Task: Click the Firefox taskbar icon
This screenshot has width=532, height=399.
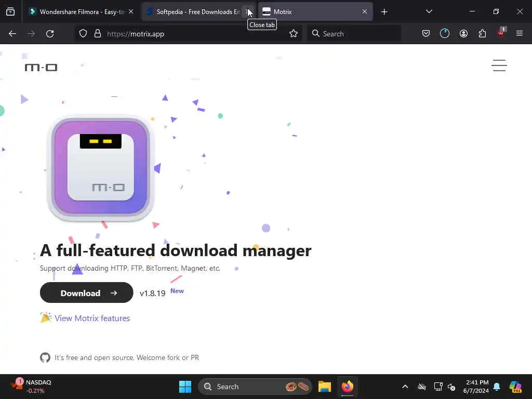Action: pos(348,387)
